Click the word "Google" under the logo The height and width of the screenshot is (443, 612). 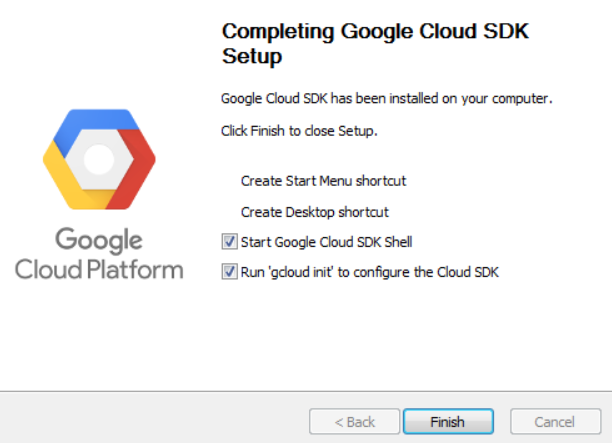click(98, 240)
